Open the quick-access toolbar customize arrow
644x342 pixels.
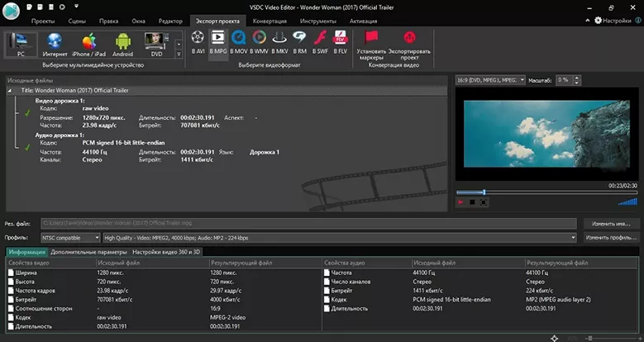pos(76,7)
